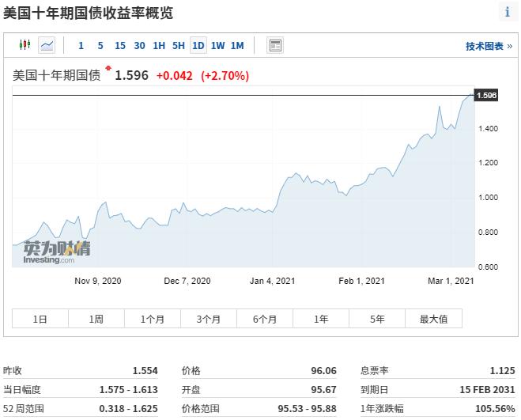Viewport: 521px width, 420px height.
Task: Show the 1年 time range
Action: pyautogui.click(x=321, y=319)
